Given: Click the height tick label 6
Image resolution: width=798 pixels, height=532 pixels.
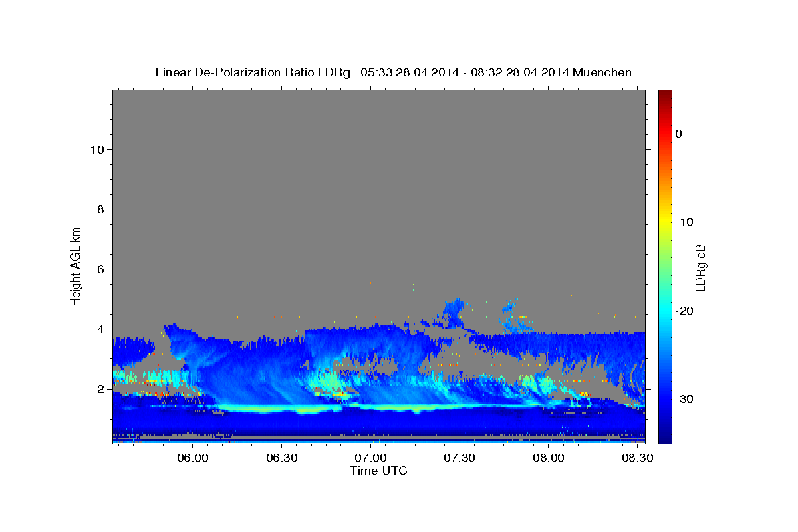Looking at the screenshot, I should [101, 269].
